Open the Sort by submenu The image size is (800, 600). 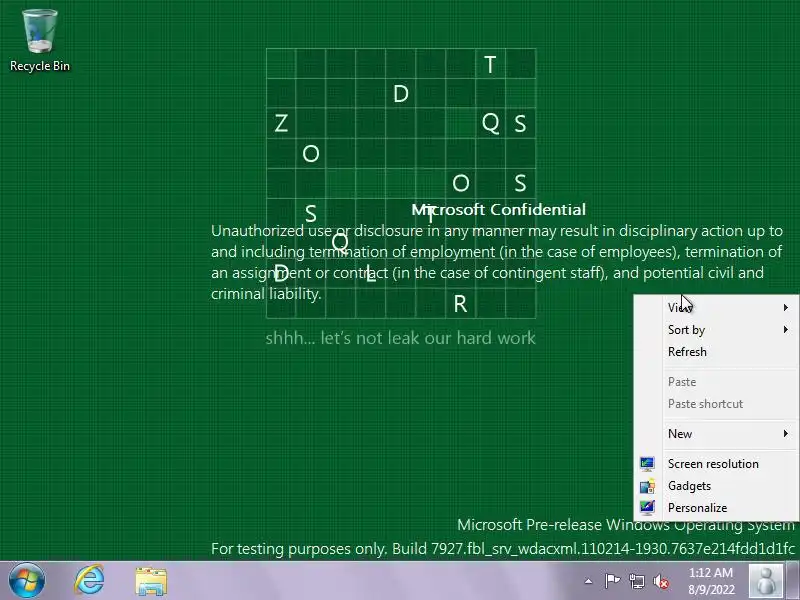pyautogui.click(x=716, y=330)
